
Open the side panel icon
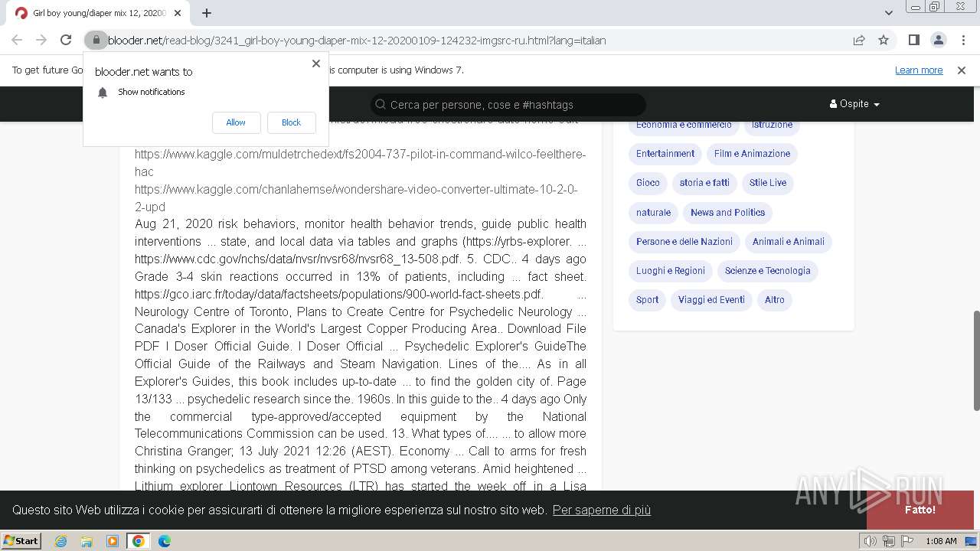(913, 40)
